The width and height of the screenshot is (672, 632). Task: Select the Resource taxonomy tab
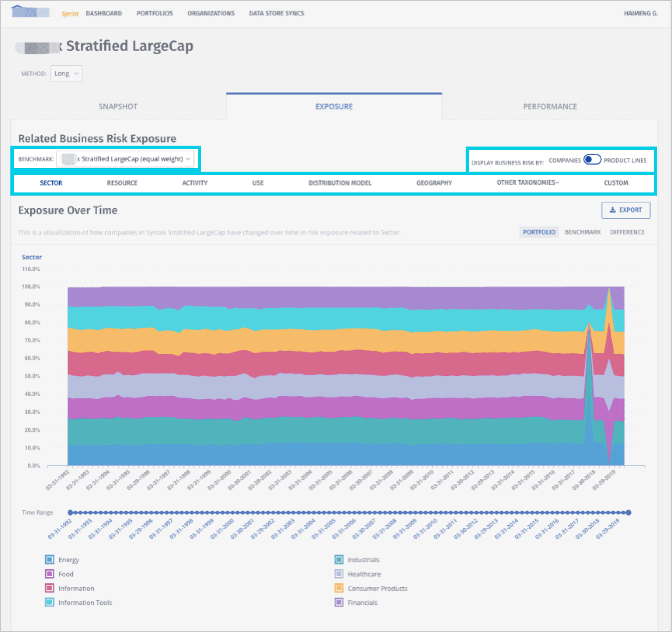pos(122,183)
